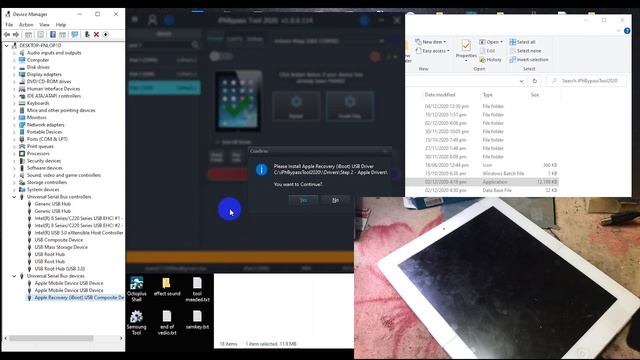Select the Windows Batch File row
This screenshot has height=360, width=640.
point(482,173)
